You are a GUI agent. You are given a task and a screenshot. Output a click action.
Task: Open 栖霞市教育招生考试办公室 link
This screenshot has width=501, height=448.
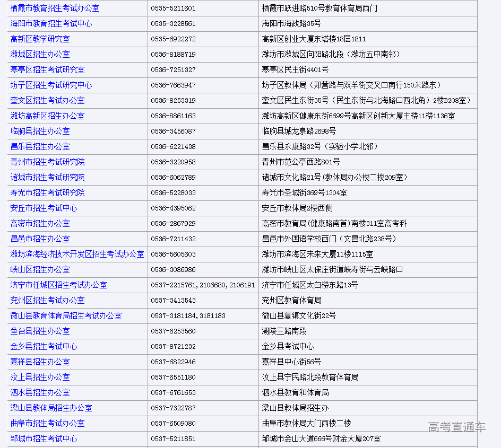click(x=55, y=8)
